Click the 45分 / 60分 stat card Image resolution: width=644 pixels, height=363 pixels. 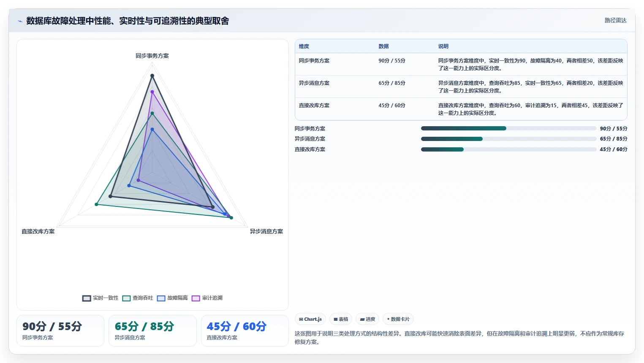(x=245, y=330)
